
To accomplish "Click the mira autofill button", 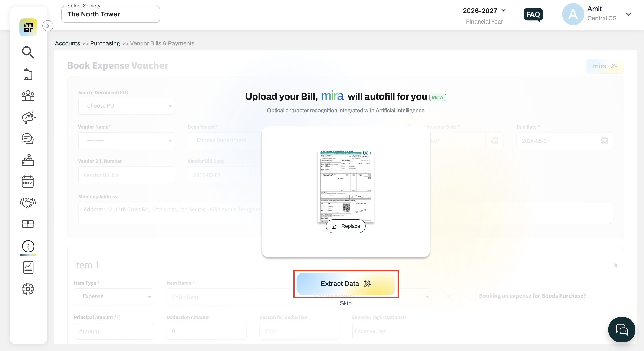I will click(605, 66).
